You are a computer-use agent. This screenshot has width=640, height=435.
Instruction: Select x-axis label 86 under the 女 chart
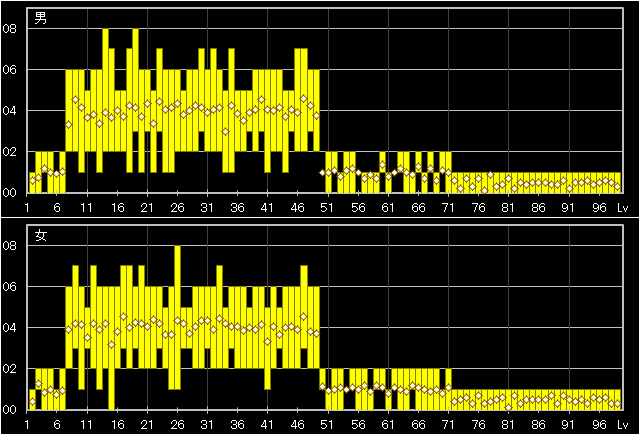pyautogui.click(x=538, y=425)
